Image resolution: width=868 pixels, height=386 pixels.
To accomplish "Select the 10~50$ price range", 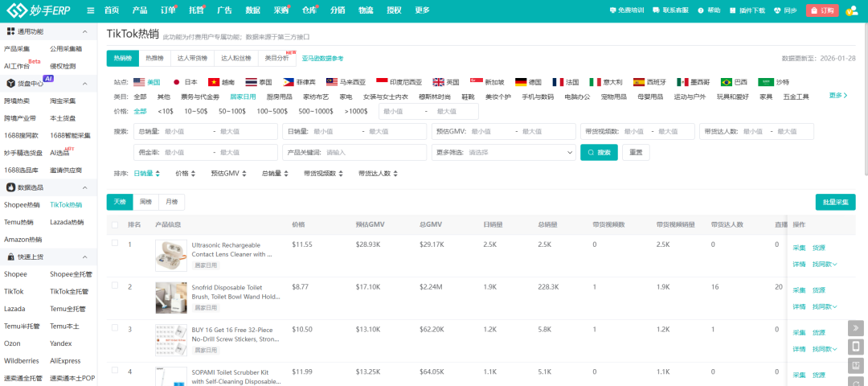I will coord(196,111).
